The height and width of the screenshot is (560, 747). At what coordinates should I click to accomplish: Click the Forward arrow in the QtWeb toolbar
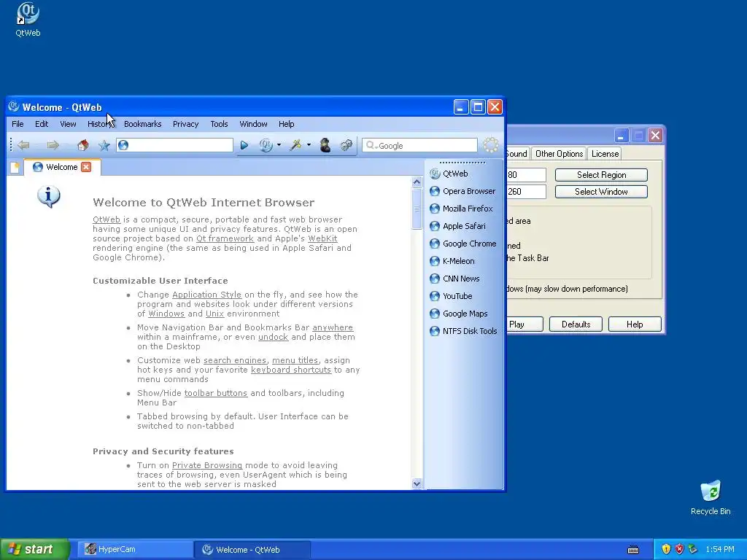click(53, 145)
